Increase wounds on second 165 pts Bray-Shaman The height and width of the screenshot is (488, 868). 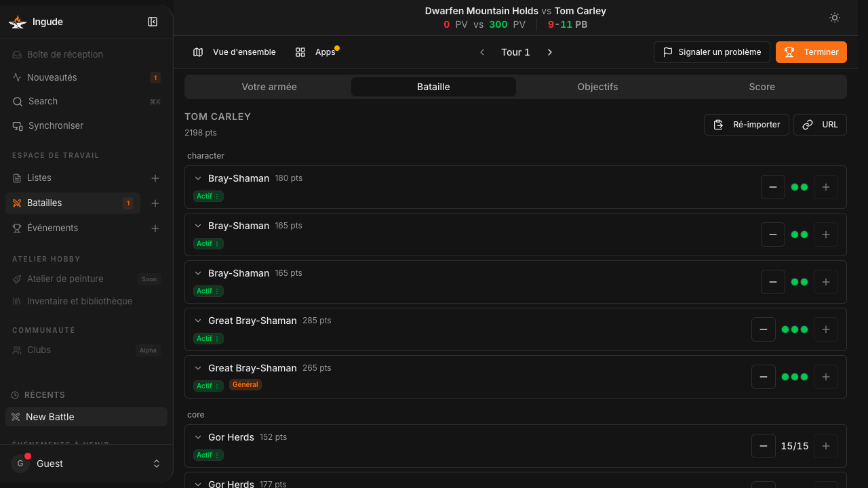(826, 282)
